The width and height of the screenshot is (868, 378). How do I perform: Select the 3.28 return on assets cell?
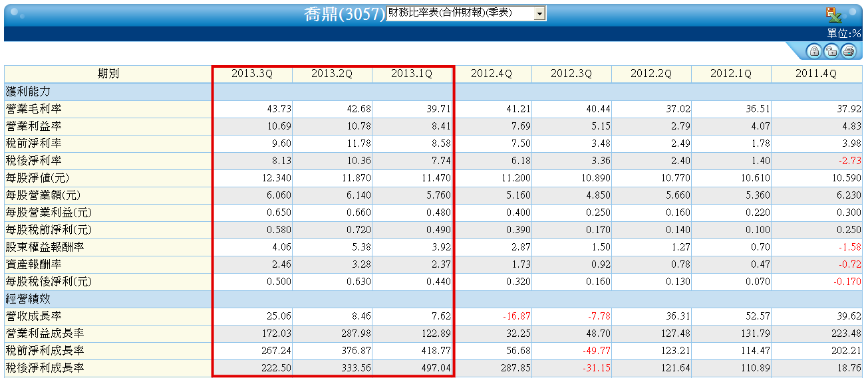[x=332, y=264]
